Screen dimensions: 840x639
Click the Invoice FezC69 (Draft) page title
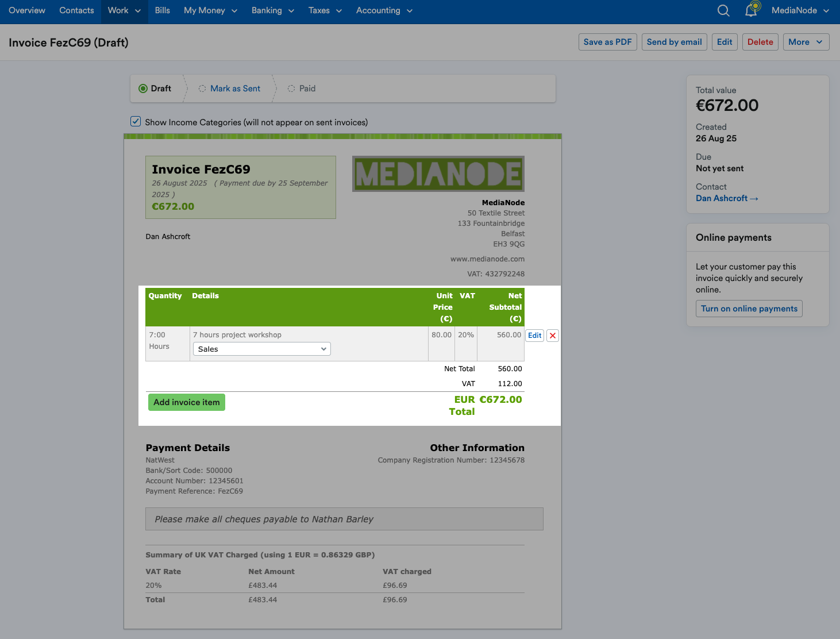68,43
